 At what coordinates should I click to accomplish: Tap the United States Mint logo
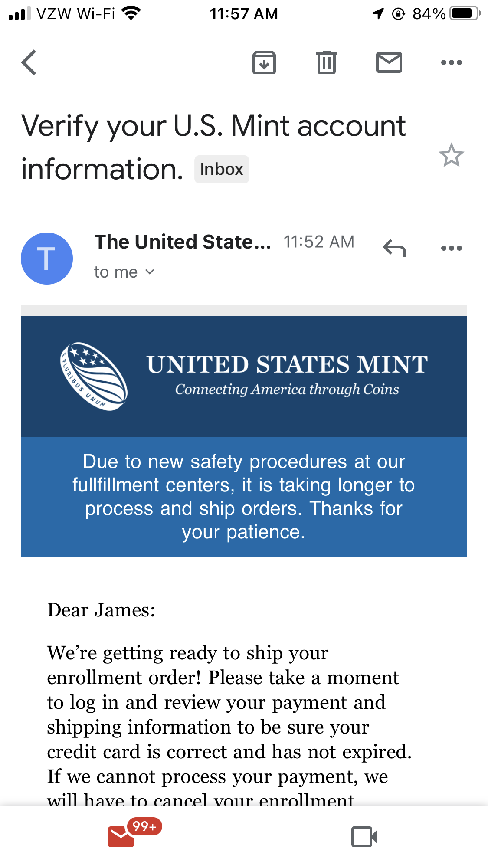[x=94, y=377]
